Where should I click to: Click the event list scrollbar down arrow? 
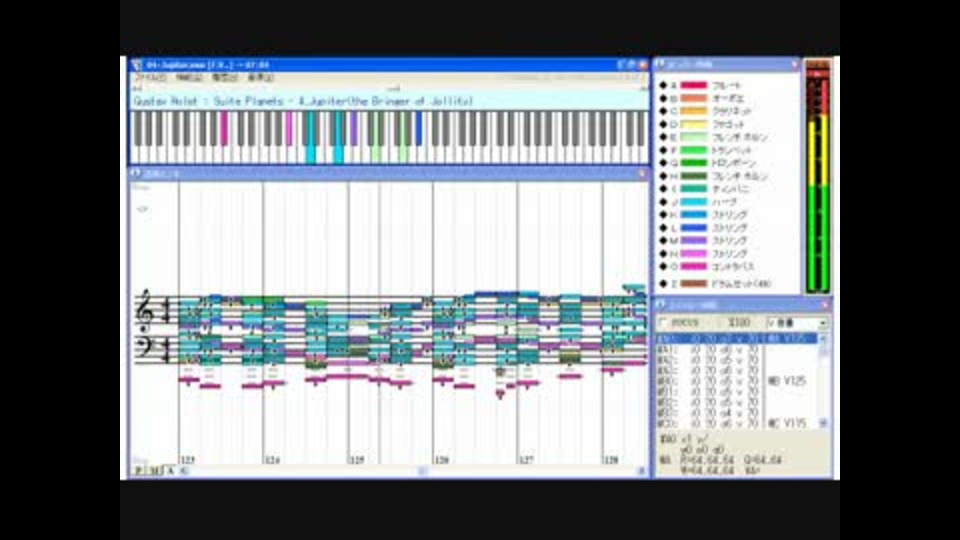pos(823,423)
